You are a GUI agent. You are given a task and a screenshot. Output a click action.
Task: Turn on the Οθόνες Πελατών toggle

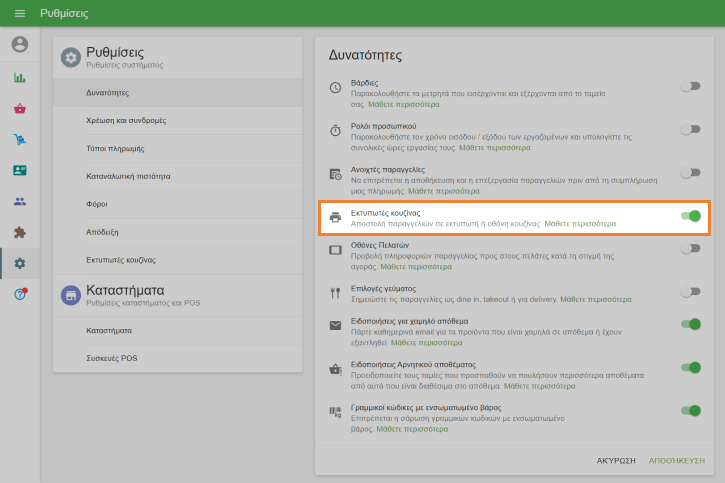click(690, 248)
